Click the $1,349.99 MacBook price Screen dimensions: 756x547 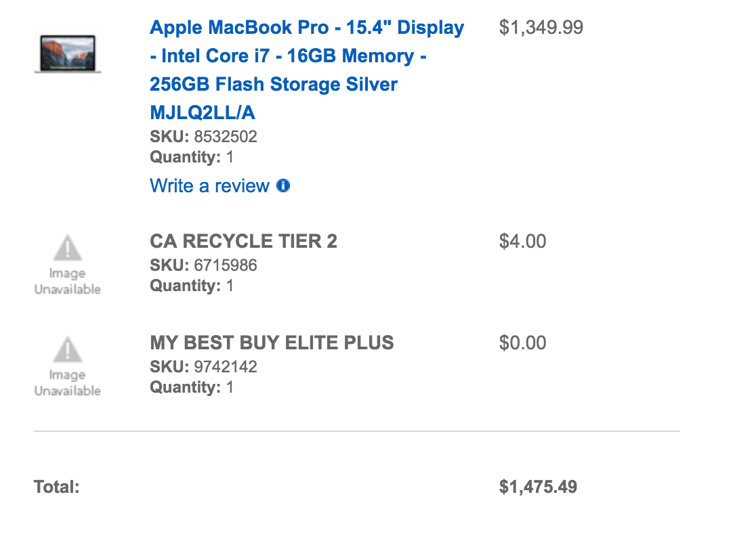coord(541,28)
